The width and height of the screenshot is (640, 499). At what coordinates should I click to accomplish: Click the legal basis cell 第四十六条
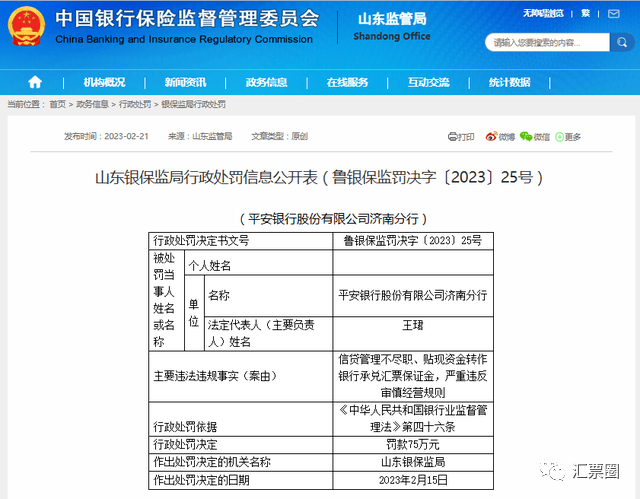[413, 419]
